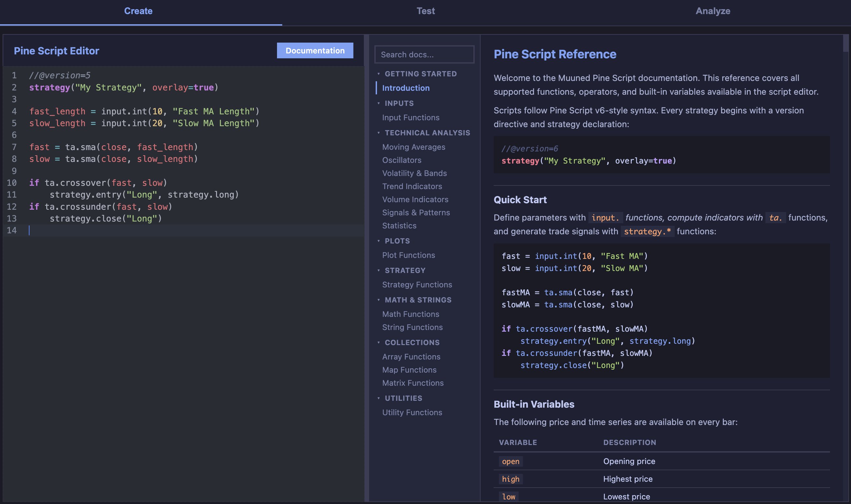Click the Documentation button
Viewport: 851px width, 504px height.
point(315,50)
